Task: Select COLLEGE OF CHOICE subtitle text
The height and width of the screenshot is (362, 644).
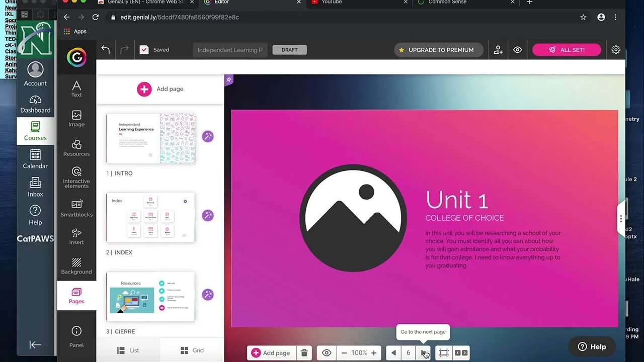Action: point(464,218)
